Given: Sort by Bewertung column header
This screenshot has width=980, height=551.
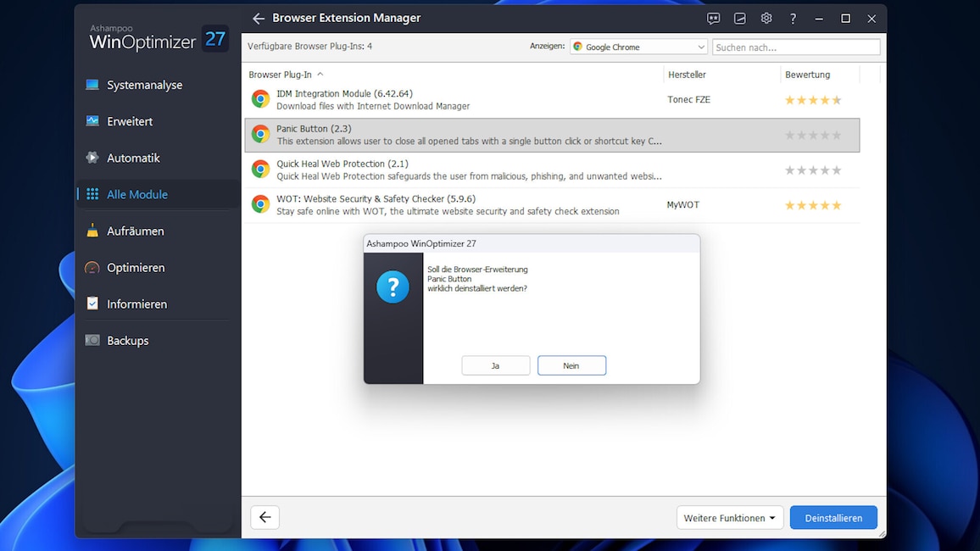Looking at the screenshot, I should [x=808, y=75].
